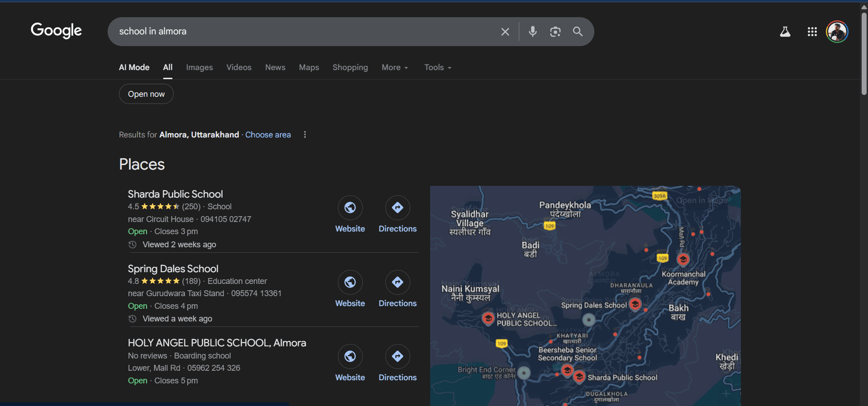868x406 pixels.
Task: Open Spring Dales School listing title
Action: [x=173, y=269]
